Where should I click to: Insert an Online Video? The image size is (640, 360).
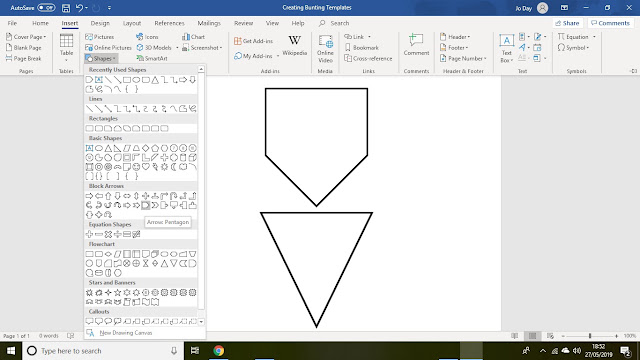click(325, 49)
